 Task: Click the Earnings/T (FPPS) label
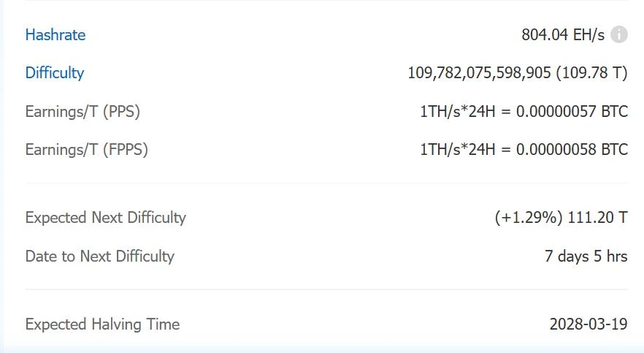click(87, 150)
